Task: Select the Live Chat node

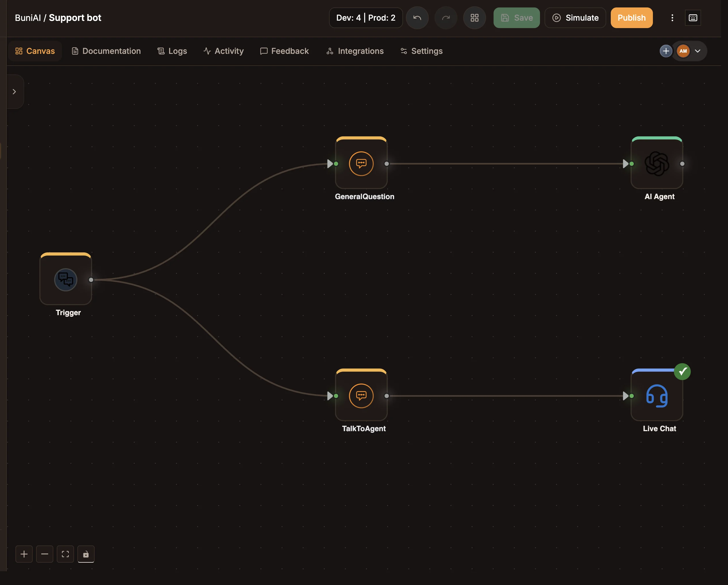Action: click(656, 395)
